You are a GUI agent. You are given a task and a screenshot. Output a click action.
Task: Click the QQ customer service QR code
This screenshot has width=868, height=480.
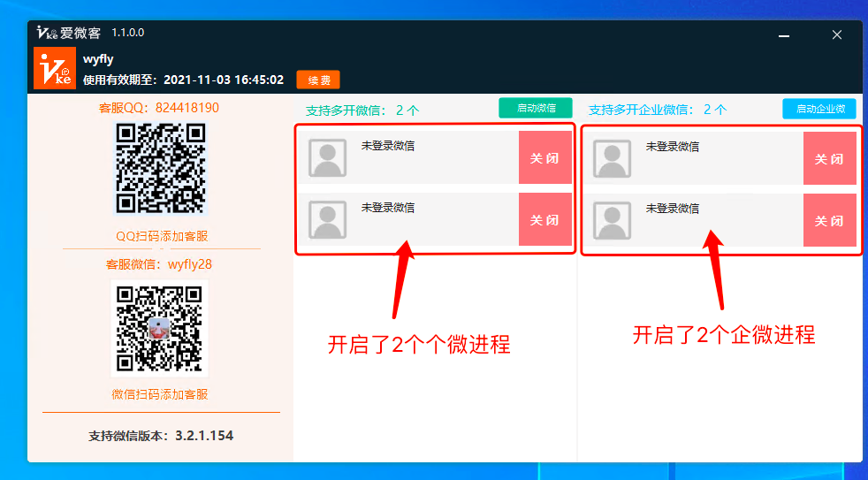[161, 168]
